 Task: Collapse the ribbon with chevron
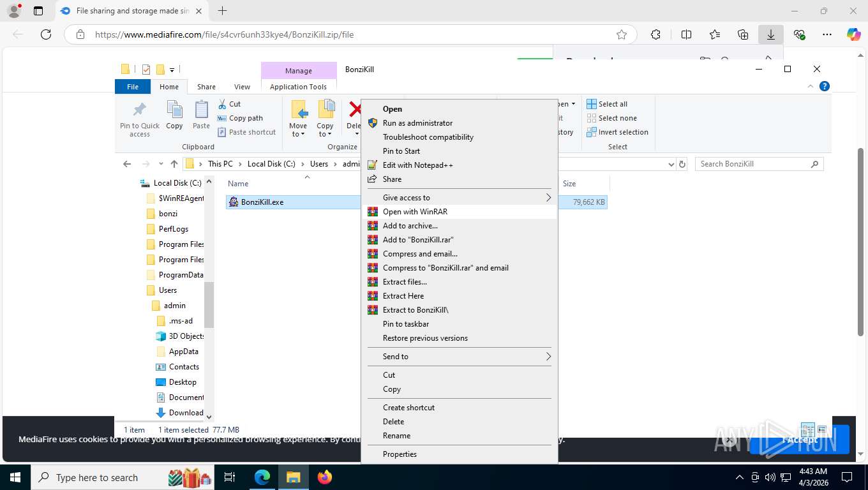tap(811, 86)
